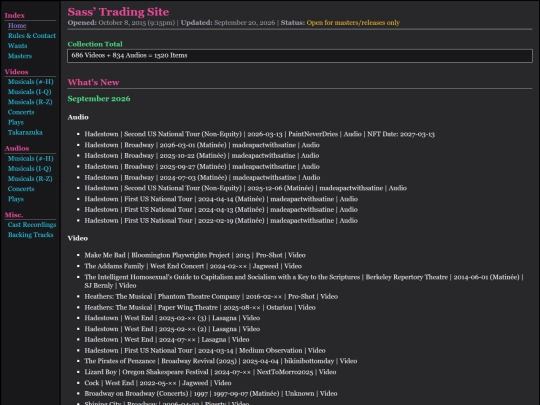Open Backing Tracks page
The height and width of the screenshot is (405, 540).
pos(31,235)
